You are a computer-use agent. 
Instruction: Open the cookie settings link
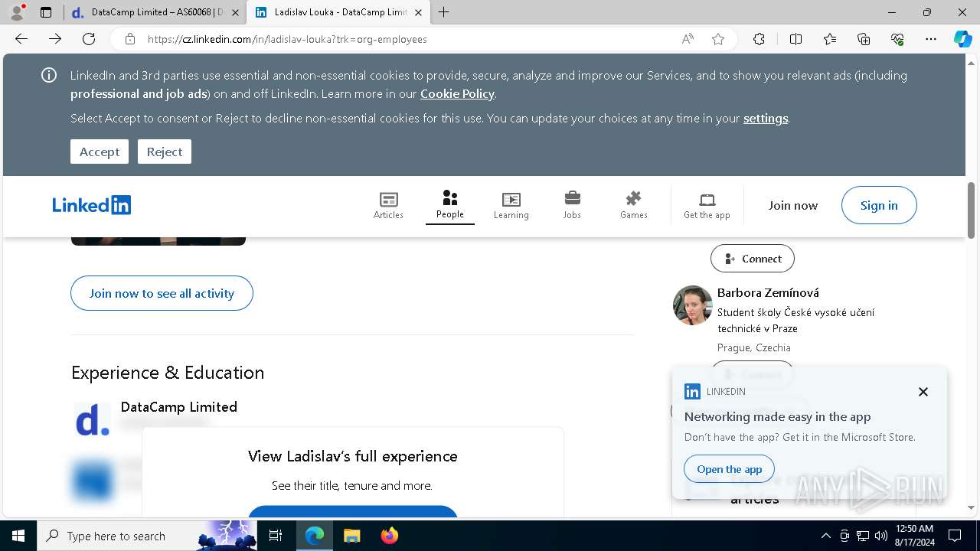pos(766,118)
